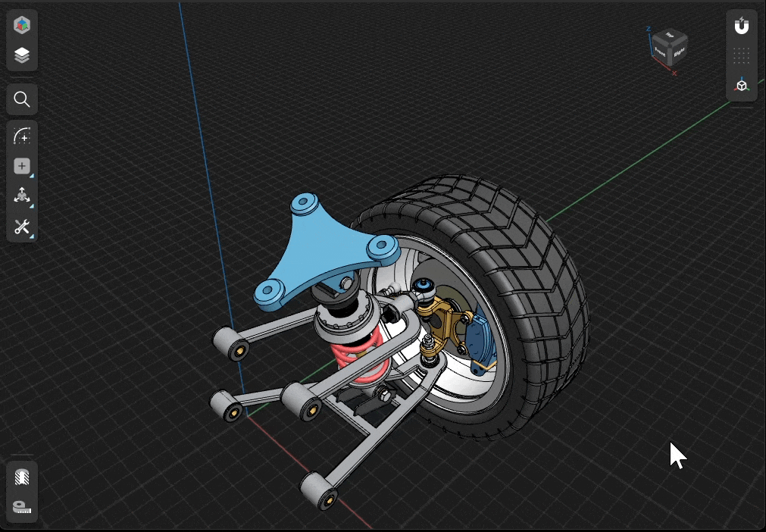Click the Front face of view cube

coord(660,52)
